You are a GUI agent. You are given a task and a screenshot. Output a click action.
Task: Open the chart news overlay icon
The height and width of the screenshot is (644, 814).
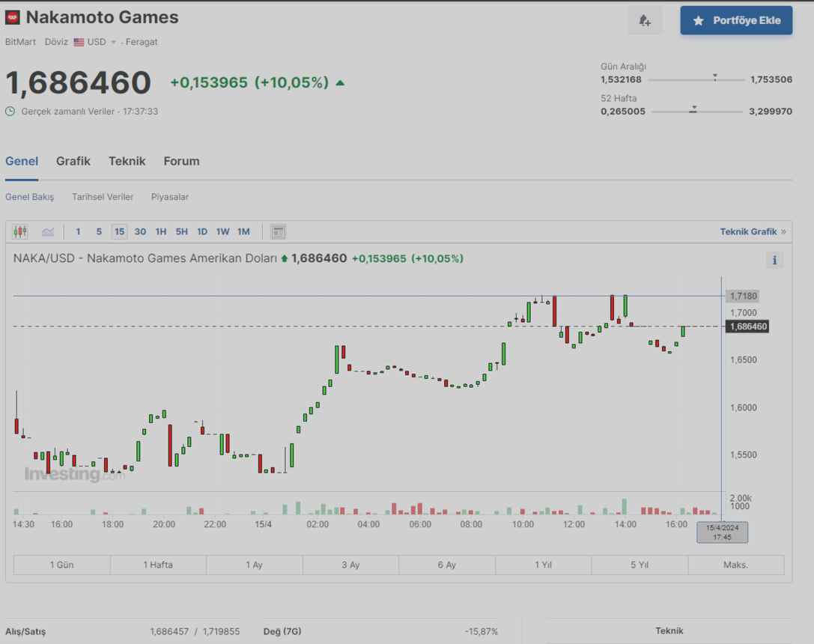click(279, 232)
